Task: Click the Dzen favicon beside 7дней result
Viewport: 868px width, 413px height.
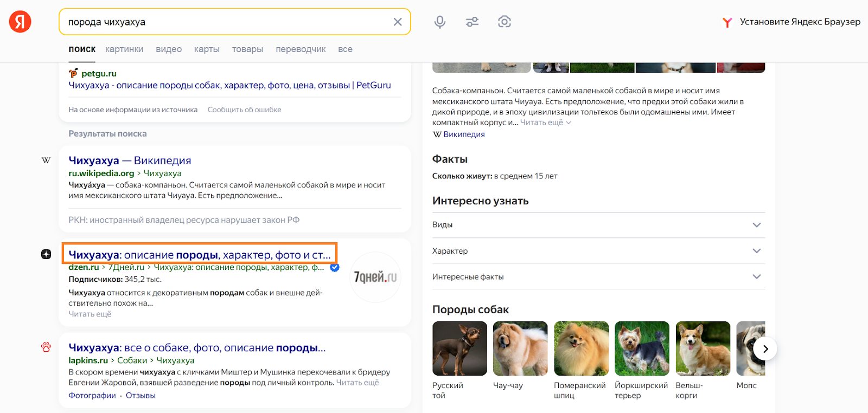Action: coord(46,254)
